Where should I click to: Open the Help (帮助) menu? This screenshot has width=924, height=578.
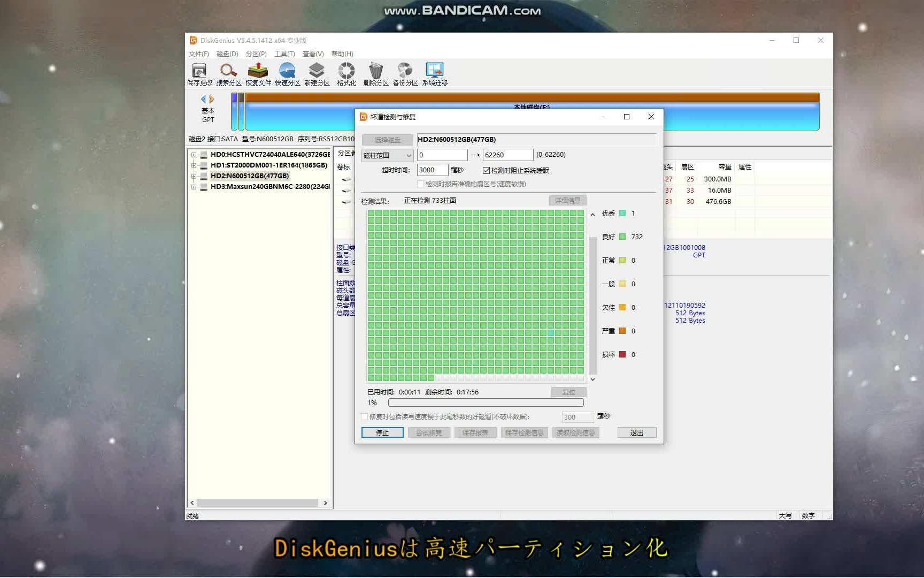click(x=342, y=54)
